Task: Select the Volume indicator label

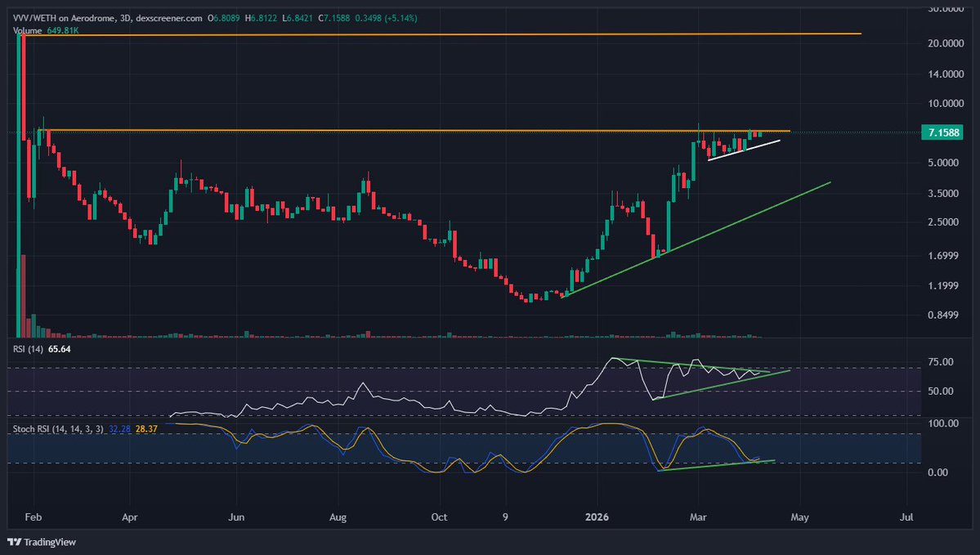Action: [28, 30]
